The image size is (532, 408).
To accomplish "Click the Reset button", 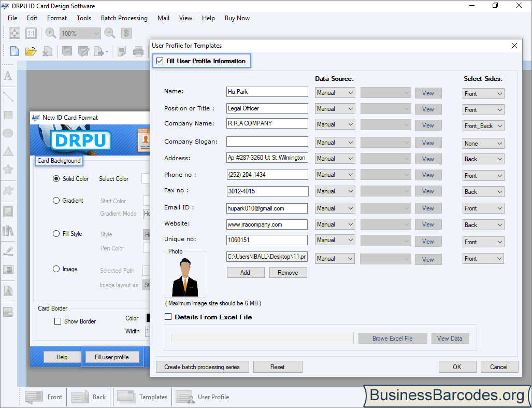I will pos(278,367).
